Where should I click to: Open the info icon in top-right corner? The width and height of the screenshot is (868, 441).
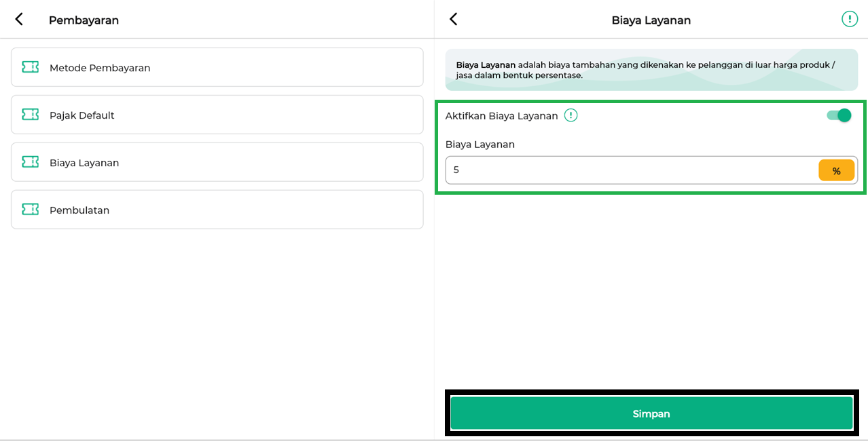tap(849, 19)
